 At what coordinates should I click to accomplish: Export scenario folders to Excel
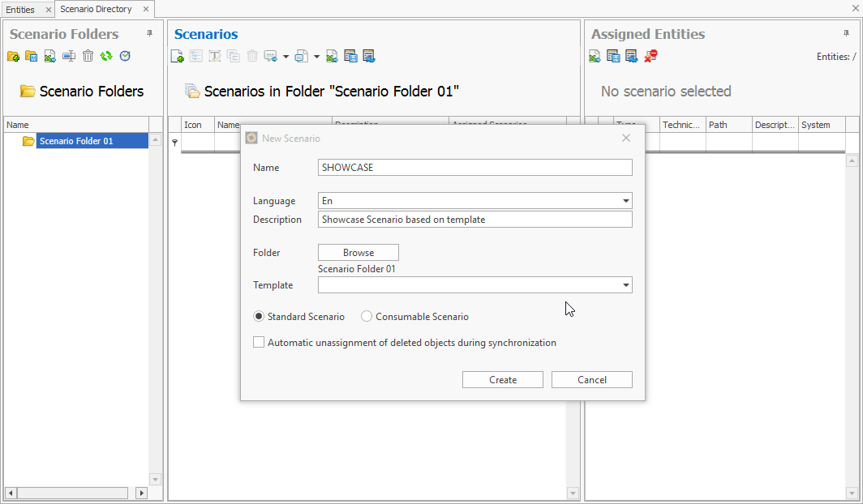(50, 57)
